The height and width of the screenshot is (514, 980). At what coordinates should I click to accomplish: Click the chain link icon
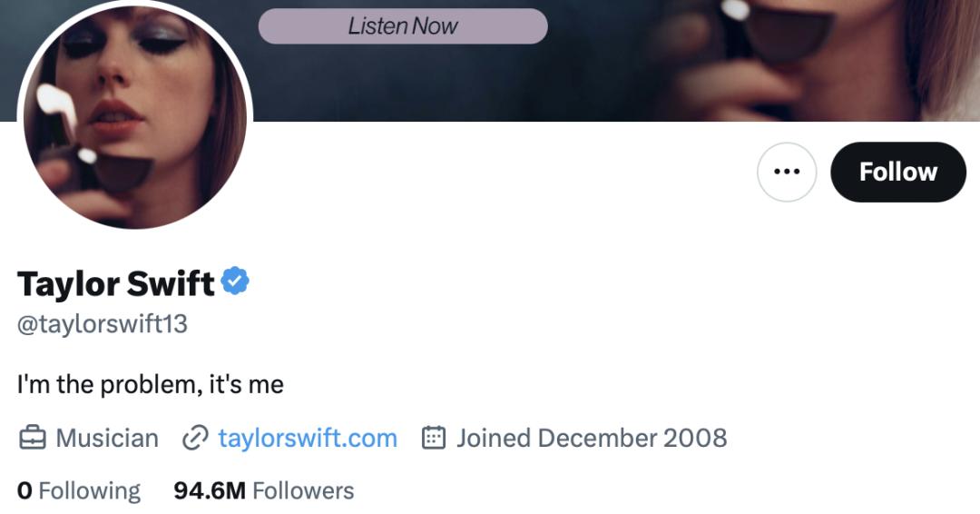coord(195,439)
